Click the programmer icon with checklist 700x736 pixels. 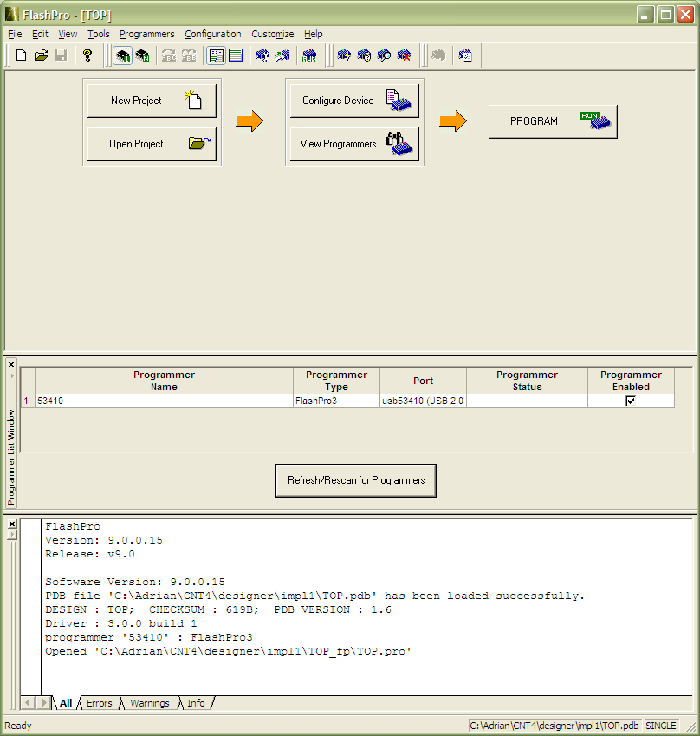click(x=465, y=55)
